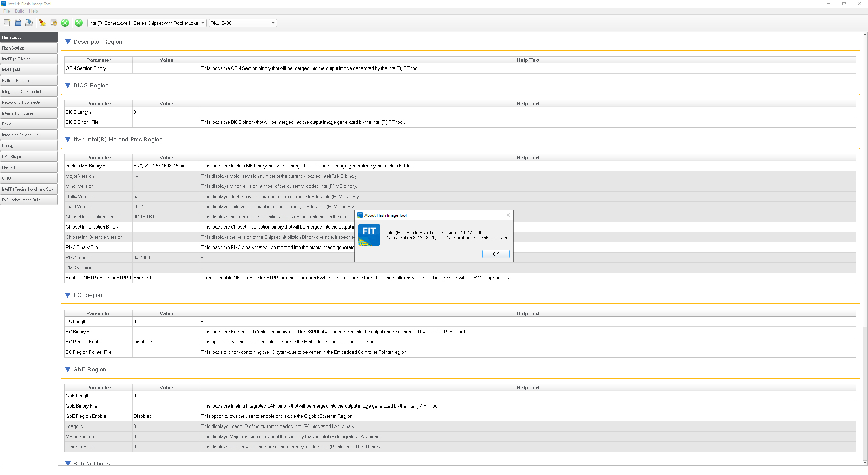868x475 pixels.
Task: Click the BIOS Length value cell
Action: coord(166,112)
